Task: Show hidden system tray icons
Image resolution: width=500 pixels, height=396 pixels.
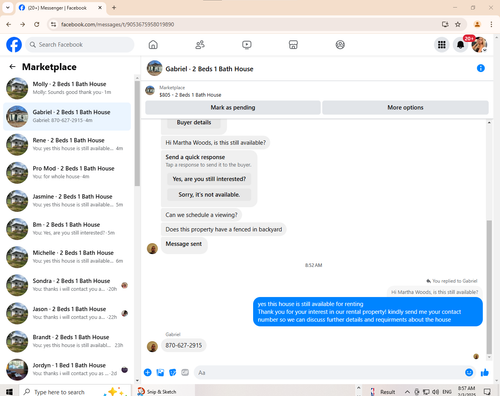Action: pyautogui.click(x=407, y=392)
